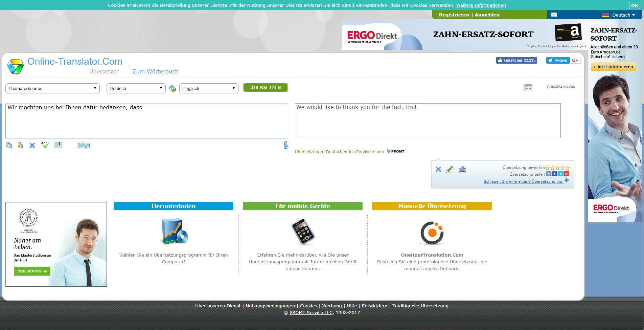Image resolution: width=644 pixels, height=330 pixels.
Task: Print the translation
Action: click(x=462, y=169)
